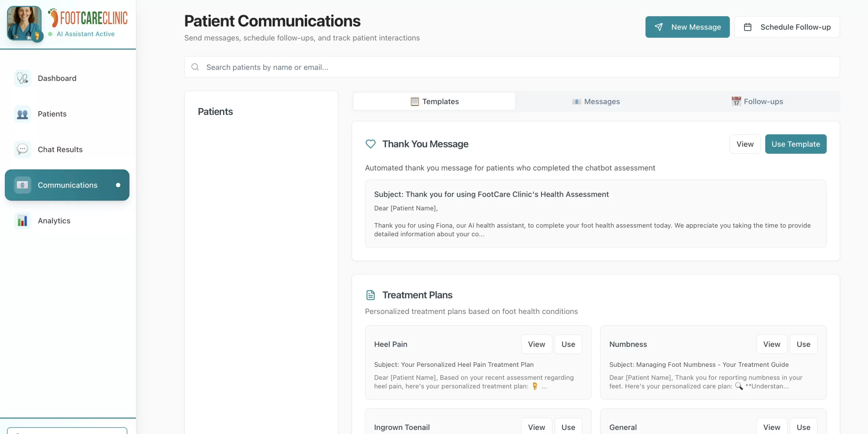Open Chat Results in the sidebar

click(x=67, y=150)
